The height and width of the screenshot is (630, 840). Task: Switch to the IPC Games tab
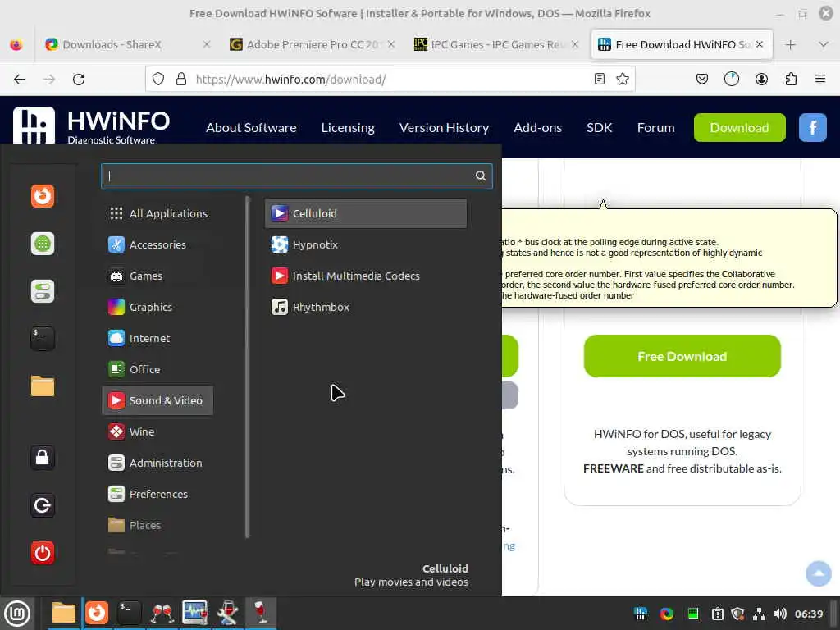[496, 44]
